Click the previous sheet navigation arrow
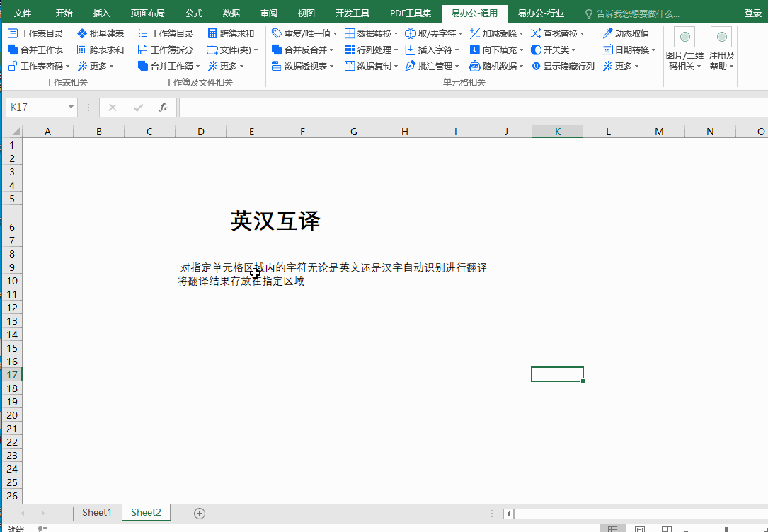 coord(23,514)
